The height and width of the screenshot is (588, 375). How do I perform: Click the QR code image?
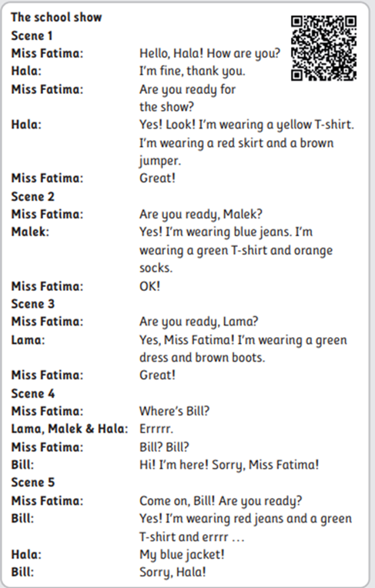[x=323, y=48]
